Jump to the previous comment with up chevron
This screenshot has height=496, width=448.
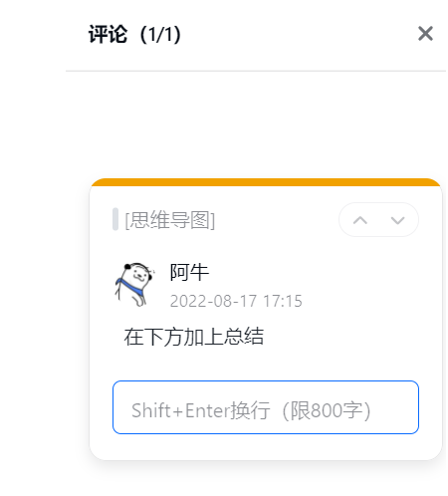(360, 220)
